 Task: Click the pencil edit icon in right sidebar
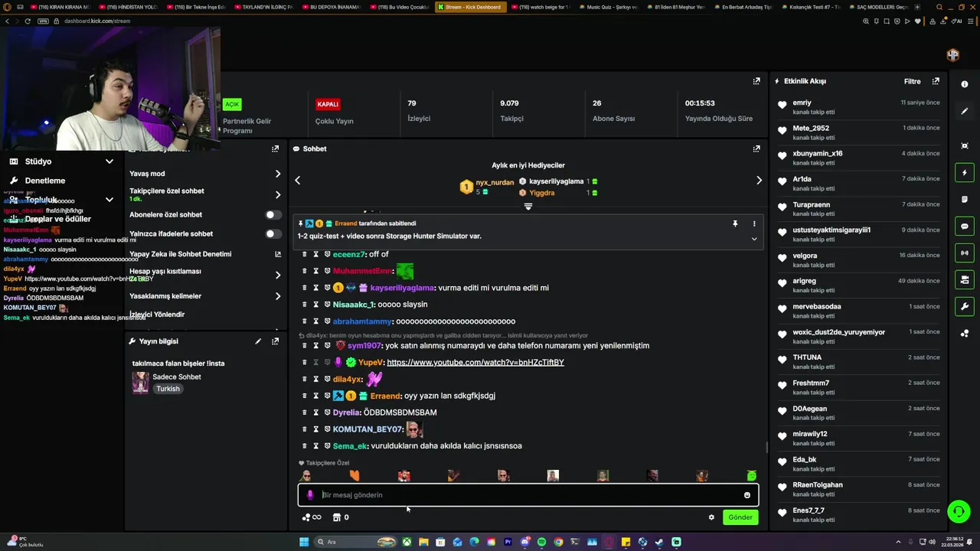965,111
